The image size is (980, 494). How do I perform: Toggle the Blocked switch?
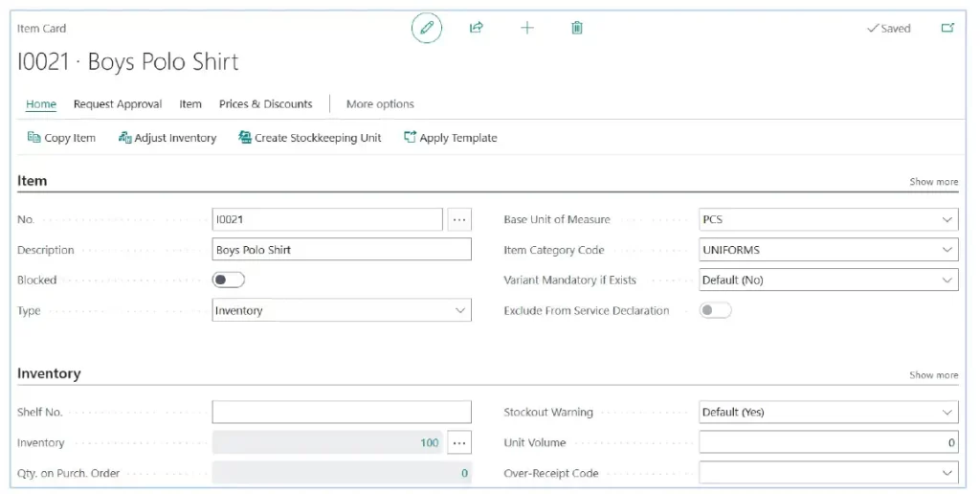pyautogui.click(x=228, y=280)
